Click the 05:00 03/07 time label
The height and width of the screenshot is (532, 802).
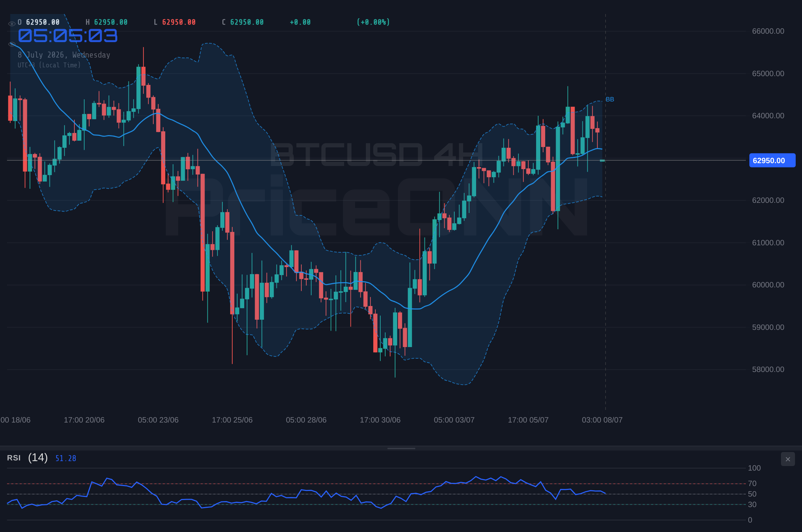coord(454,420)
